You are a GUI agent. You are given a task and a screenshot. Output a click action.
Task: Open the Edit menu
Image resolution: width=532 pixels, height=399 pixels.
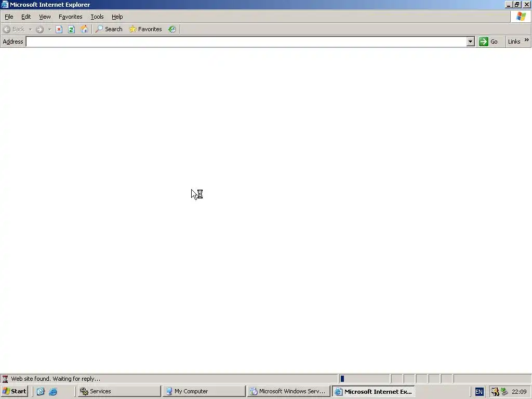pos(26,17)
